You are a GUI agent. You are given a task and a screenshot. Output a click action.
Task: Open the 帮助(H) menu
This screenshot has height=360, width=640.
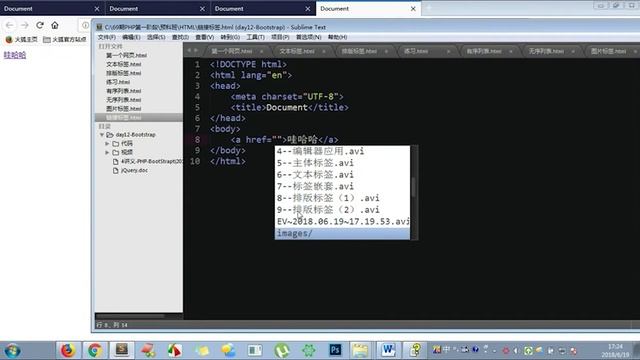[337, 37]
